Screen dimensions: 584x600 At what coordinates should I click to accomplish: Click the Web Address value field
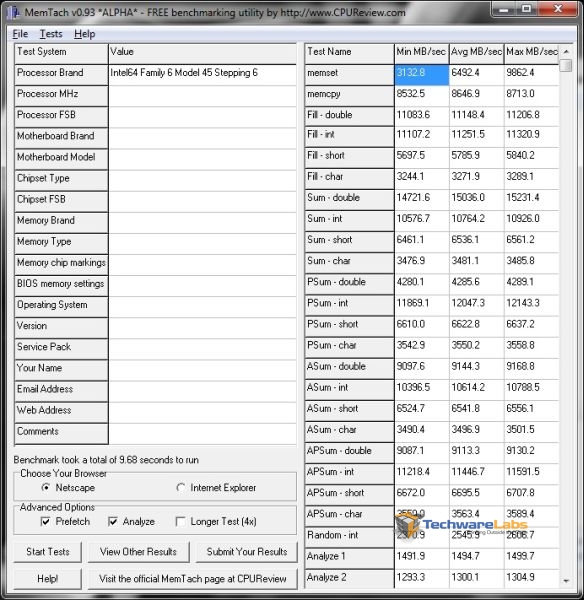click(202, 412)
